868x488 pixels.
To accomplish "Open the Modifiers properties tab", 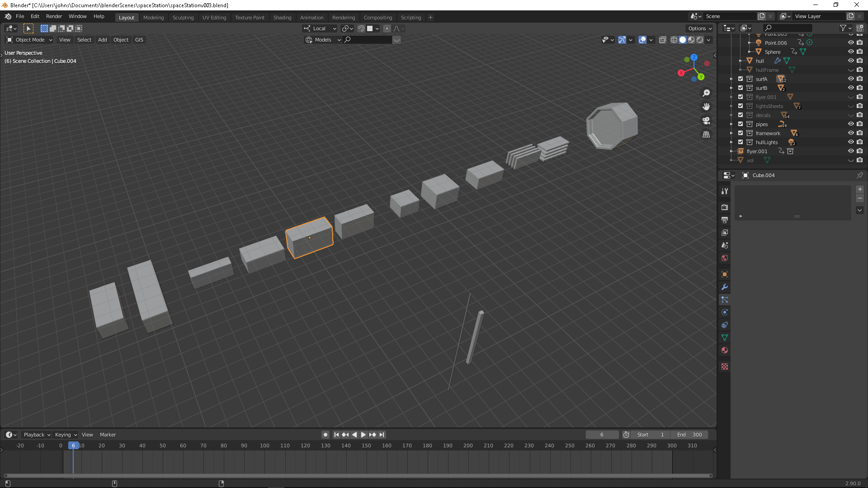I will (x=725, y=287).
